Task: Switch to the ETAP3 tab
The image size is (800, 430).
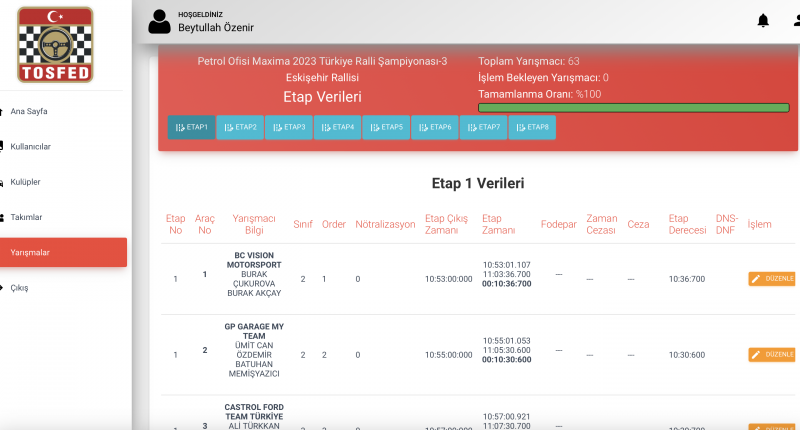Action: pyautogui.click(x=289, y=127)
